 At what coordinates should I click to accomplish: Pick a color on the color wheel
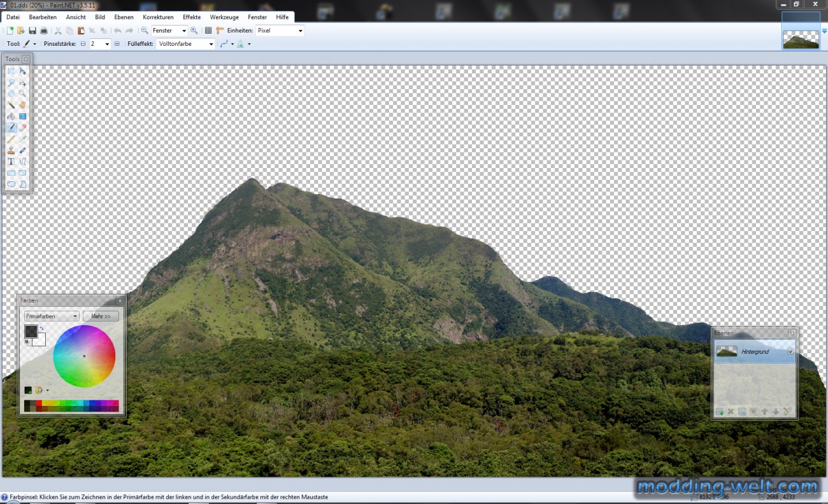click(x=84, y=356)
